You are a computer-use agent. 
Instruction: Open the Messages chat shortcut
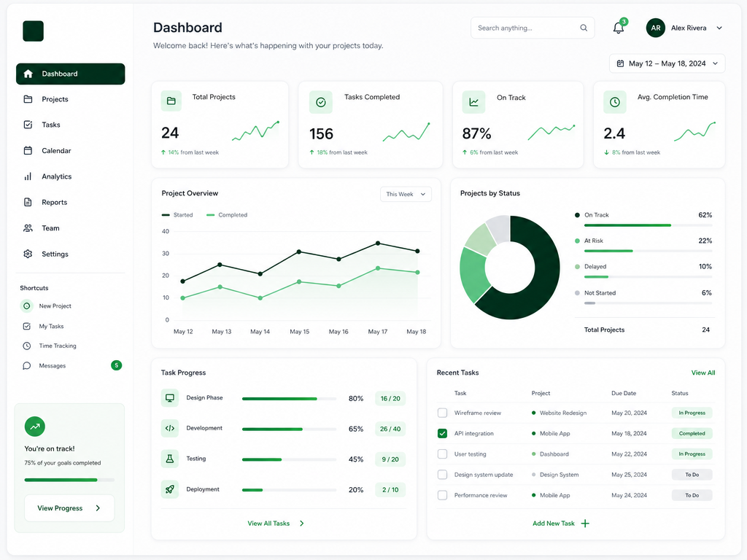27,366
